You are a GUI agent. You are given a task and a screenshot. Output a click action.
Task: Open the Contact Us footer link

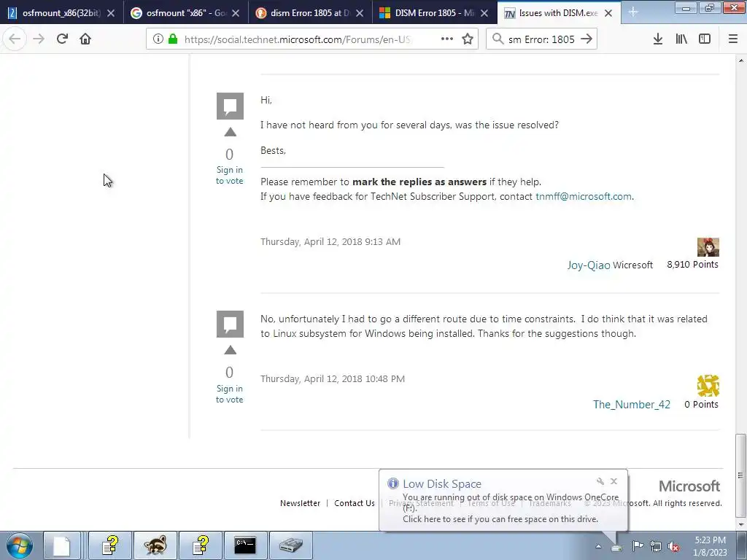coord(355,503)
